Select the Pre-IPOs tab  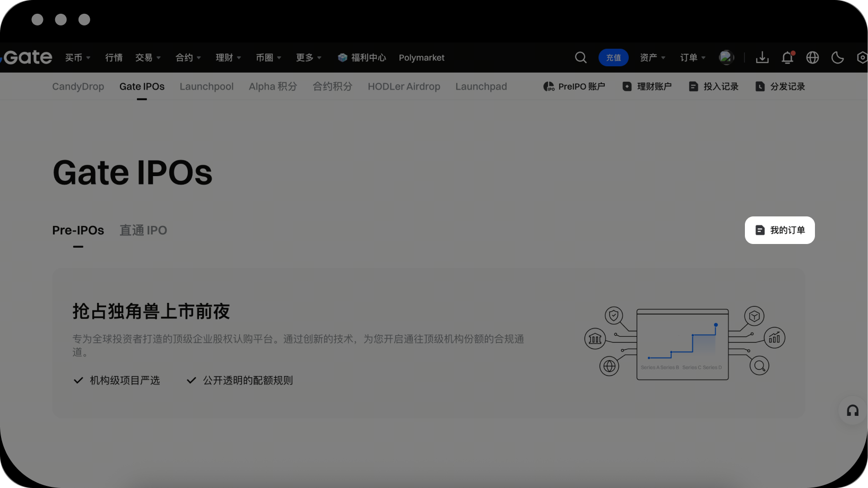[x=78, y=230]
